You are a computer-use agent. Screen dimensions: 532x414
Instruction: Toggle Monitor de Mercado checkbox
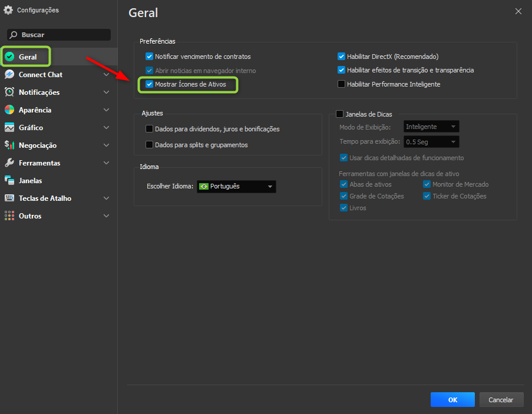[427, 184]
